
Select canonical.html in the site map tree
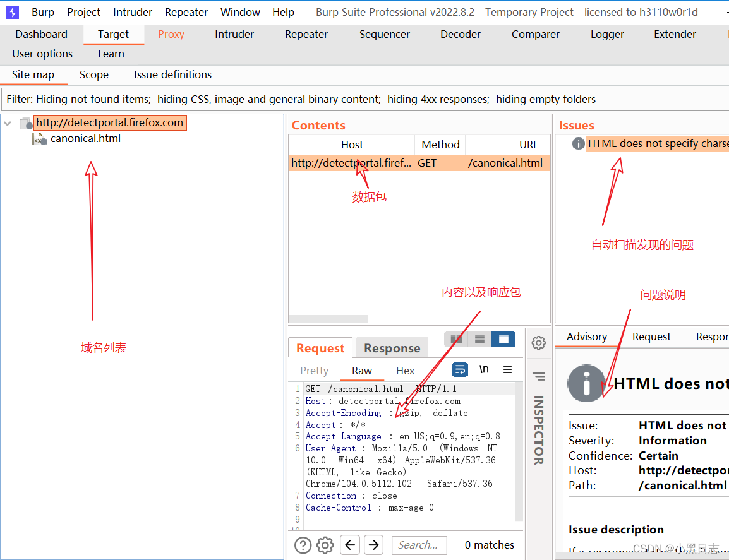pyautogui.click(x=85, y=138)
